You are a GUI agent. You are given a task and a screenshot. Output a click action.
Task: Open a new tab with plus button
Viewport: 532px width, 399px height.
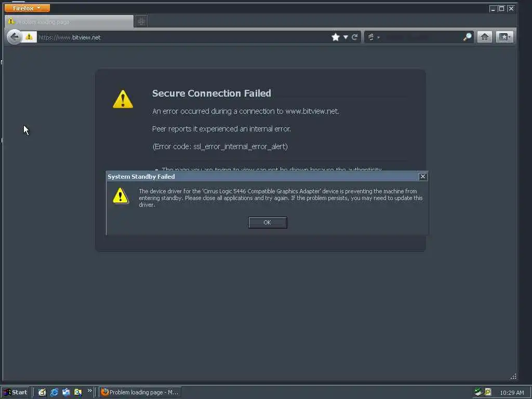(x=141, y=21)
